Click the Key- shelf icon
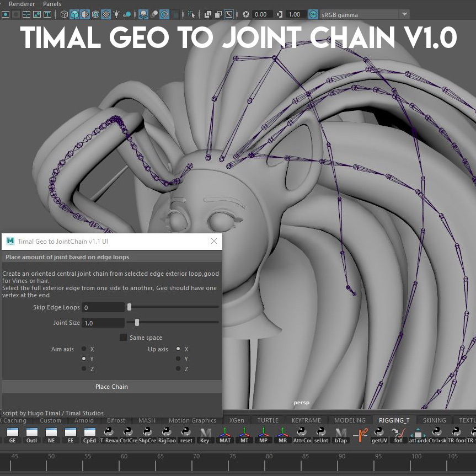The height and width of the screenshot is (476, 476). tap(206, 435)
